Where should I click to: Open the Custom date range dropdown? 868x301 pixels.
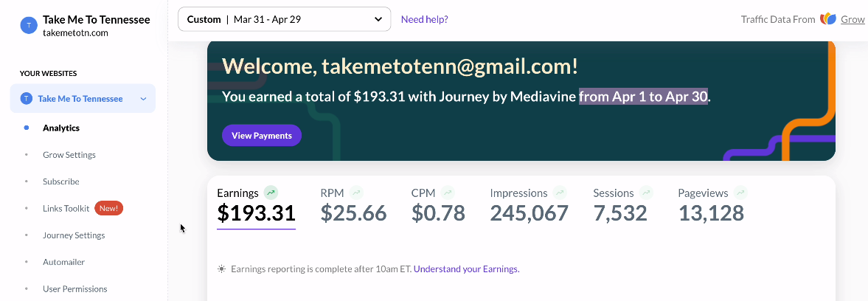click(285, 19)
